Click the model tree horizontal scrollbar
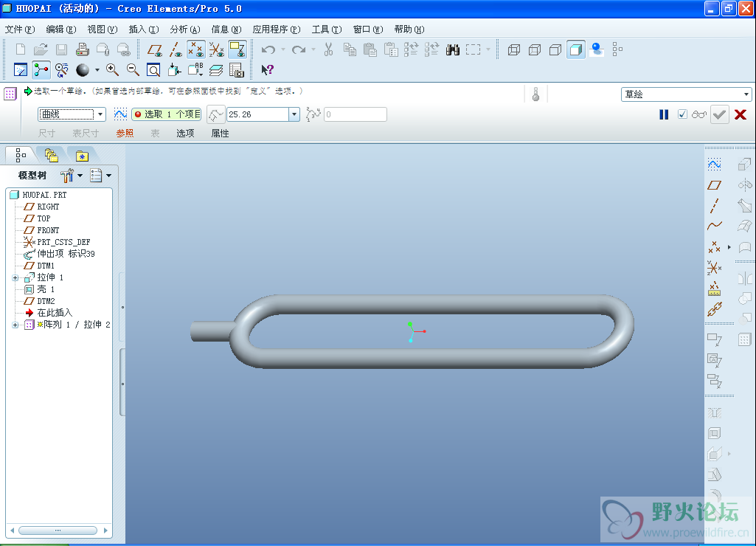Image resolution: width=756 pixels, height=546 pixels. pyautogui.click(x=58, y=531)
